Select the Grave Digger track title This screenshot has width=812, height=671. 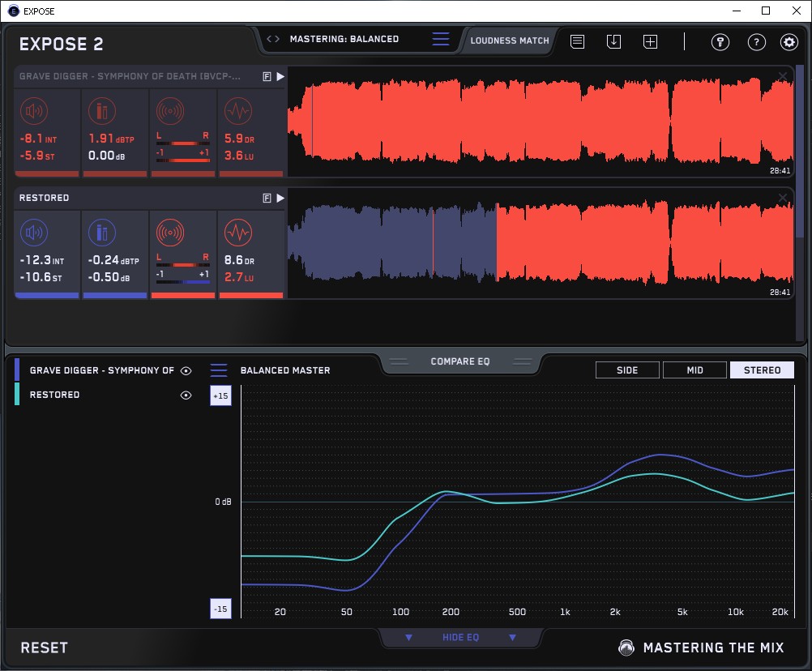pyautogui.click(x=130, y=76)
